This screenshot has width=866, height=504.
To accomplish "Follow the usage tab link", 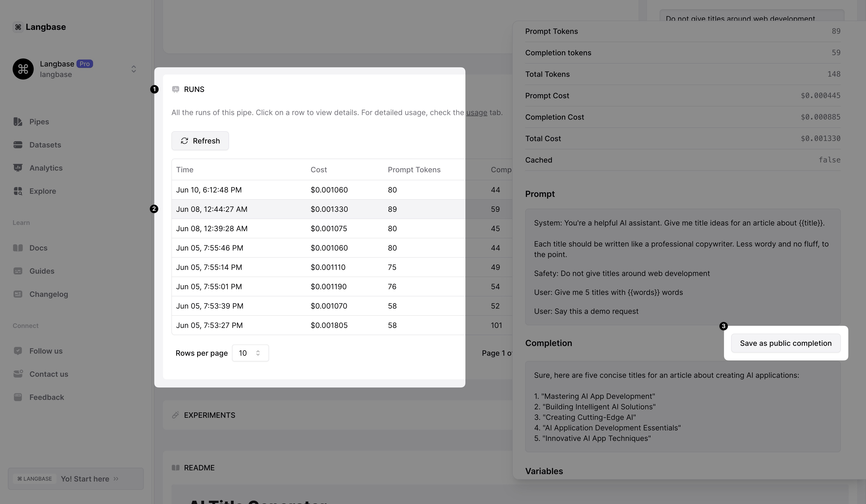I will [x=476, y=113].
